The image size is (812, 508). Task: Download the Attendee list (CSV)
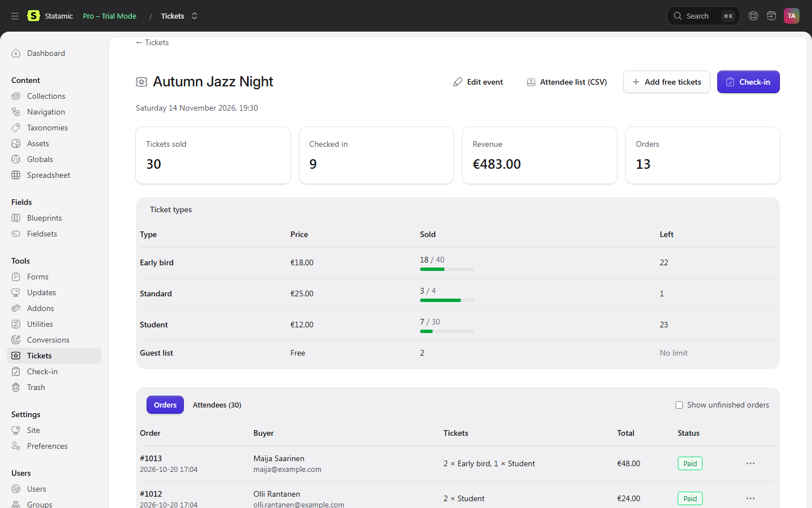(567, 82)
